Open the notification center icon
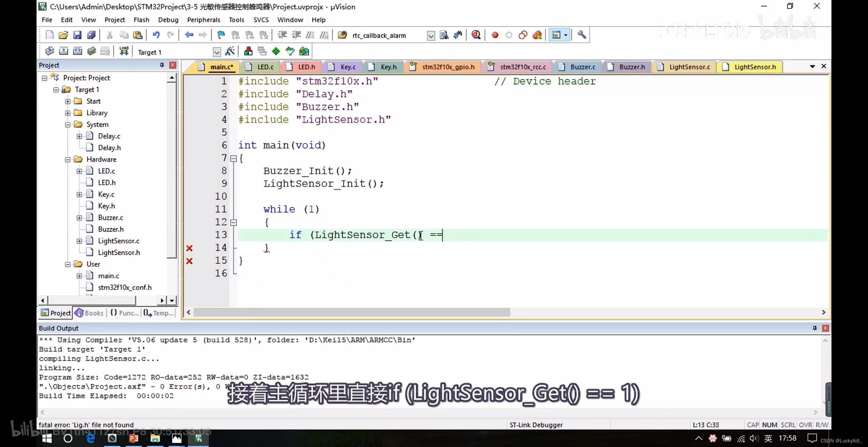 (812, 438)
